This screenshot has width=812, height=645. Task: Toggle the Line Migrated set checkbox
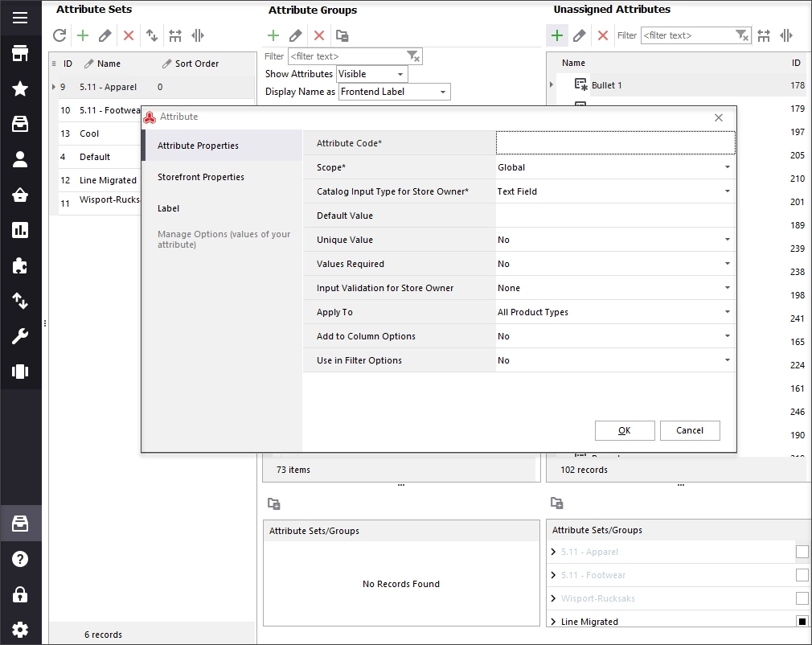click(802, 621)
